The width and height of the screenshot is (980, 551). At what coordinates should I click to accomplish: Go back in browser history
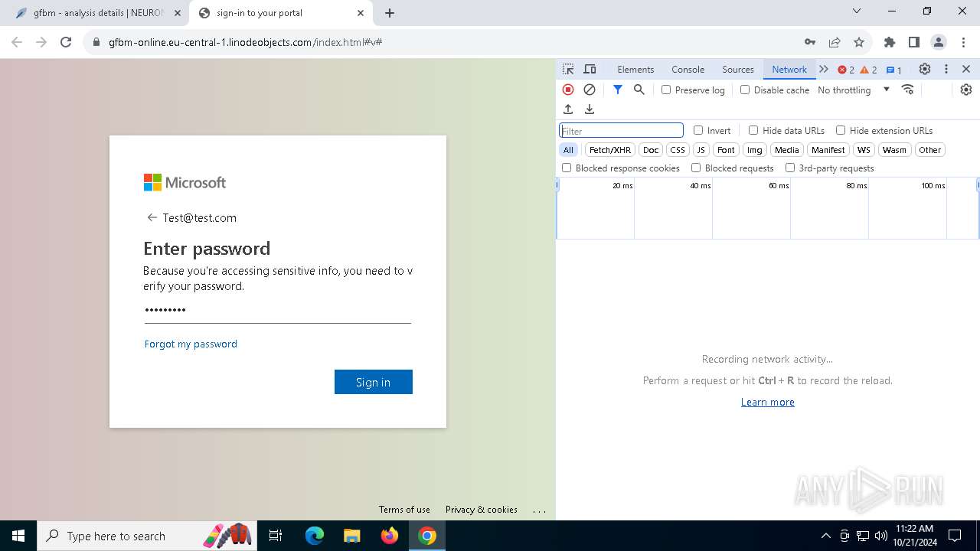[x=17, y=42]
